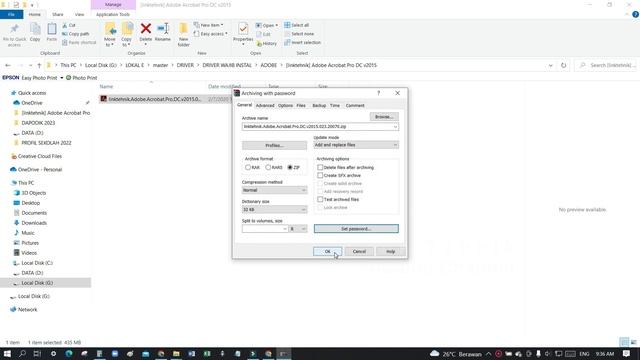Open the Windows Start menu
The height and width of the screenshot is (360, 640).
coord(7,353)
